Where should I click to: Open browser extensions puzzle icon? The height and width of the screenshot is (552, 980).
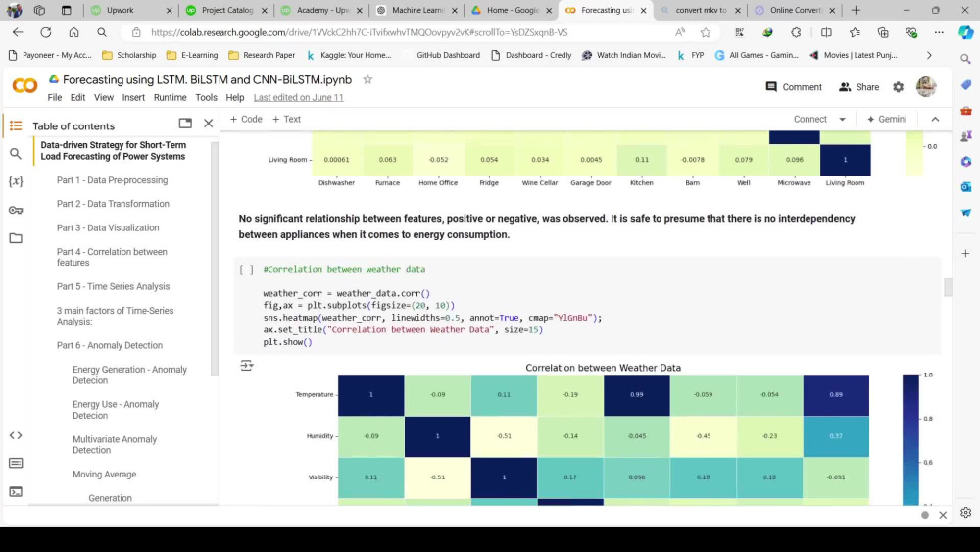pos(796,32)
